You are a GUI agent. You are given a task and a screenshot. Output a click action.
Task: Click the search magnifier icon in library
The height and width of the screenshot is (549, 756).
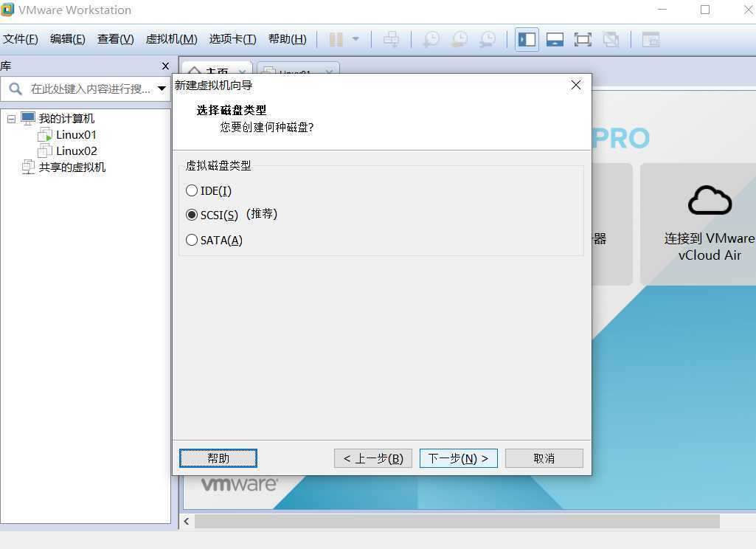[15, 89]
